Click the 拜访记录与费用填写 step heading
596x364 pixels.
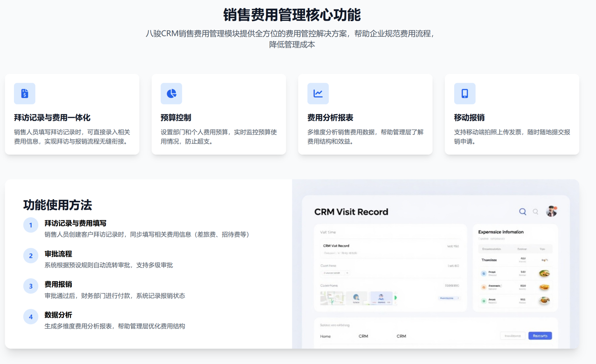click(x=76, y=223)
